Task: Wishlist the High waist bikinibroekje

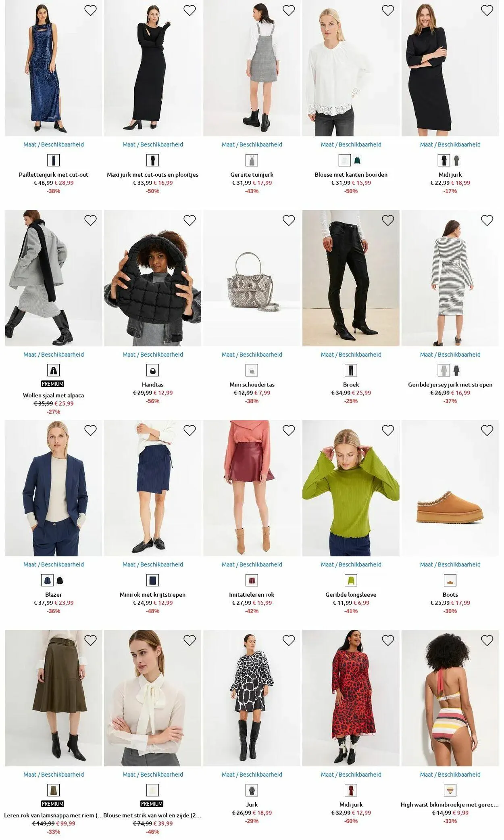Action: (487, 640)
